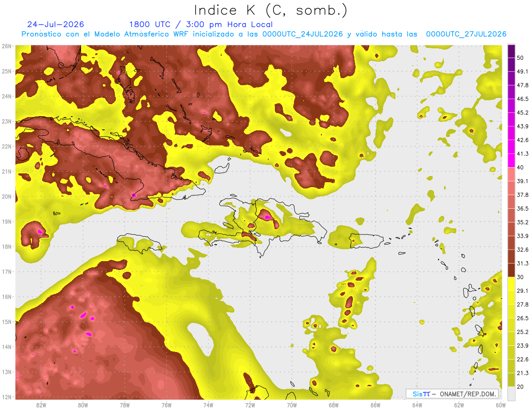Click the longitude label '82W'

tap(41, 405)
